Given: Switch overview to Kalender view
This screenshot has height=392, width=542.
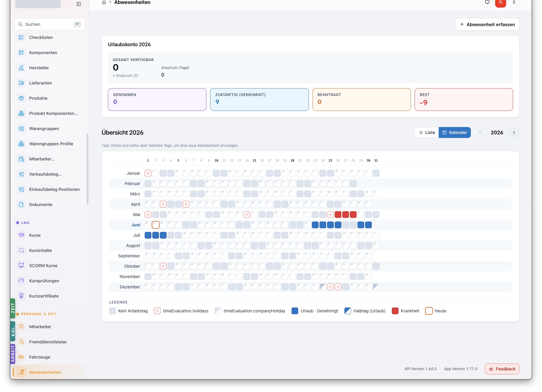Looking at the screenshot, I should coord(455,132).
